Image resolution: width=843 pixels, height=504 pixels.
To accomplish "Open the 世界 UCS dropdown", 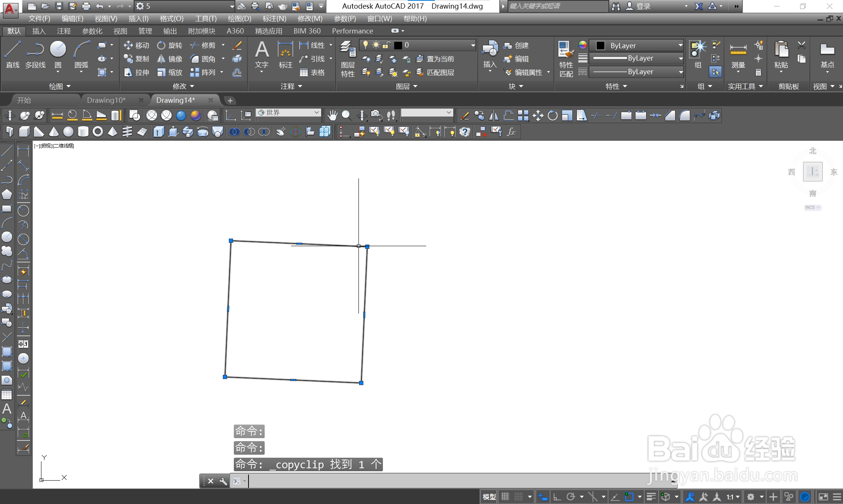I will tap(288, 113).
